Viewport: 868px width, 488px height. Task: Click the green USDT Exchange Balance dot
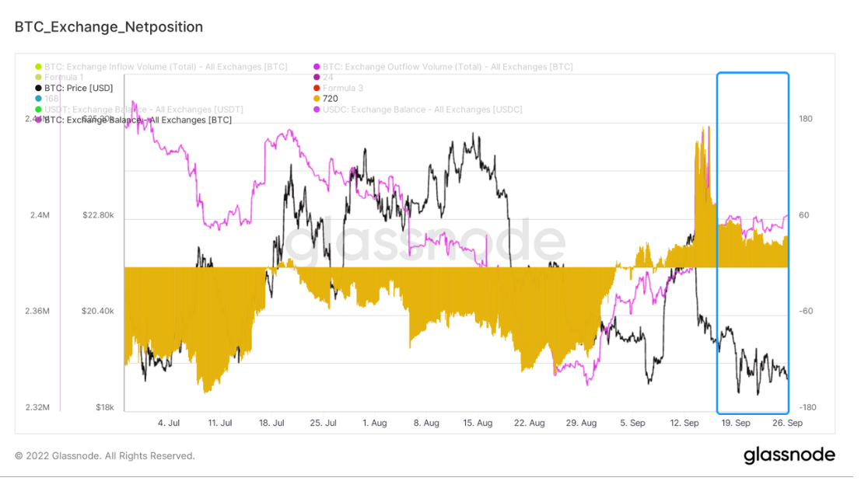tap(39, 110)
